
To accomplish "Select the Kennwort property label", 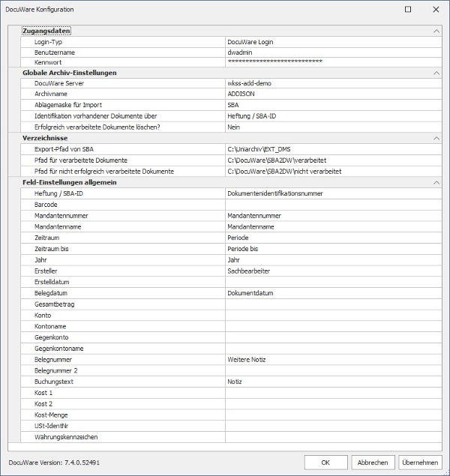I will 48,62.
